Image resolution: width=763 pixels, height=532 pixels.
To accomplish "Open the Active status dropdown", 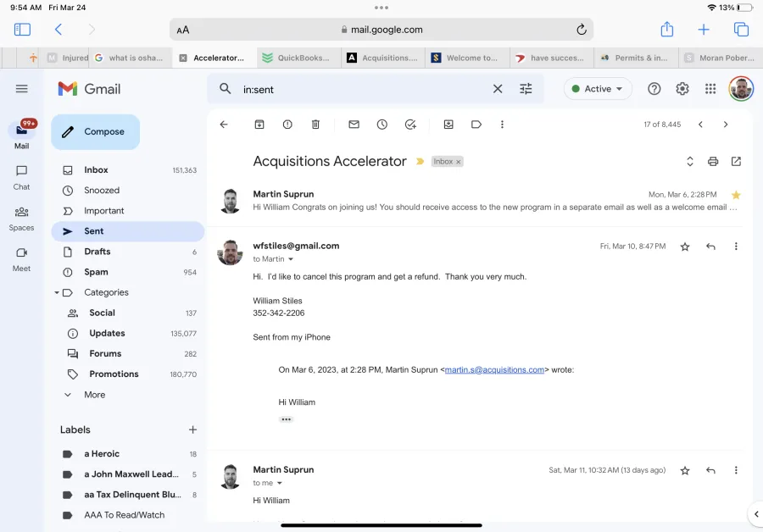I will click(598, 89).
